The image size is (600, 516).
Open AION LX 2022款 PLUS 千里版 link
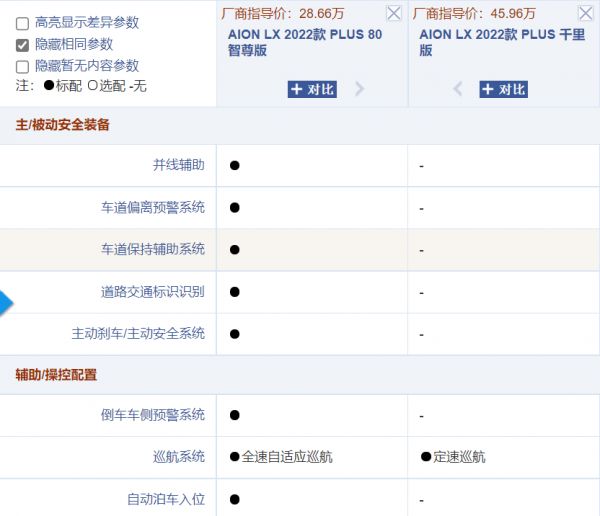(x=502, y=42)
